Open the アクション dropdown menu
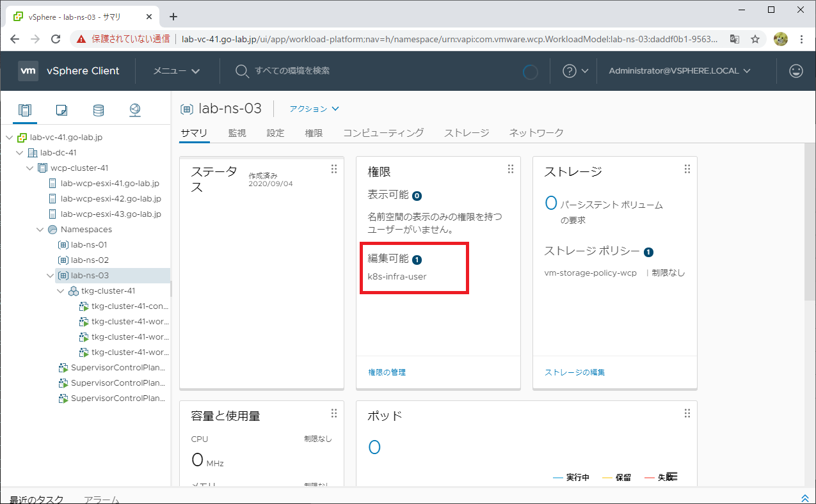816x504 pixels. coord(314,109)
